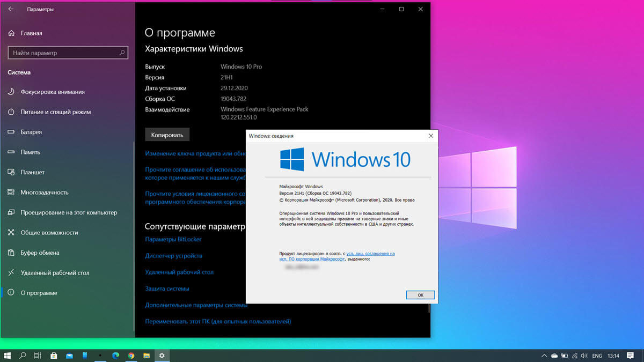Open the battery tray icon
This screenshot has height=362, width=644.
pyautogui.click(x=564, y=356)
